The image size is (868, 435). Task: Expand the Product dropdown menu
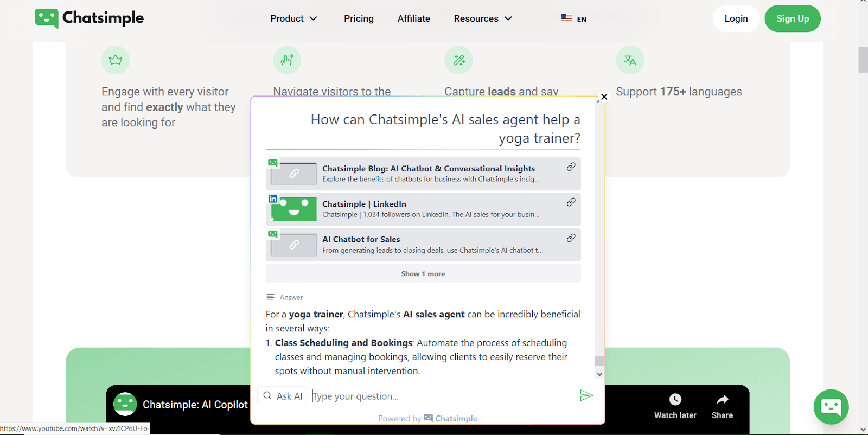293,18
